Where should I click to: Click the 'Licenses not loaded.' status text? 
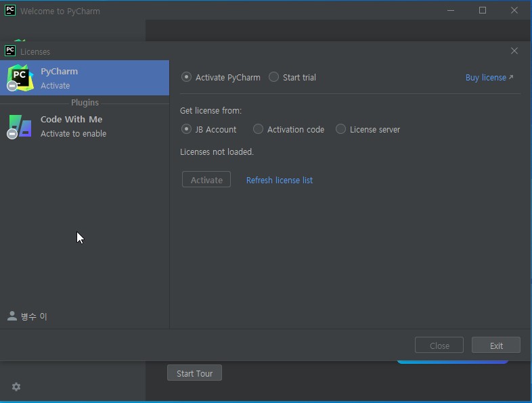[217, 152]
